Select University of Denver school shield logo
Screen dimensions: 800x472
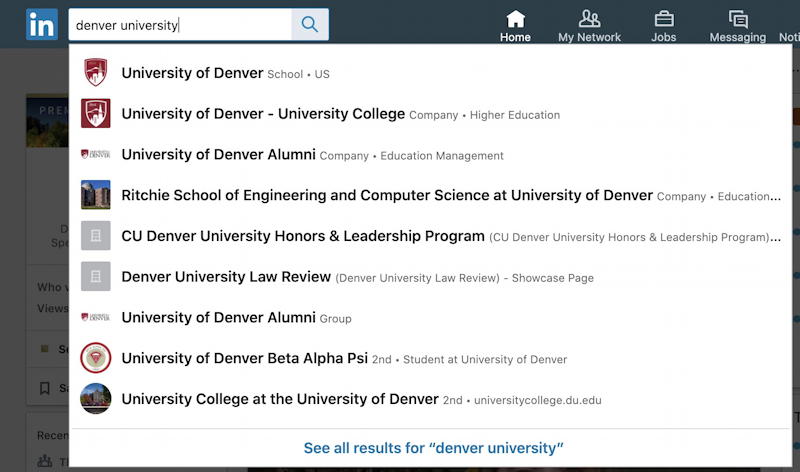coord(95,72)
